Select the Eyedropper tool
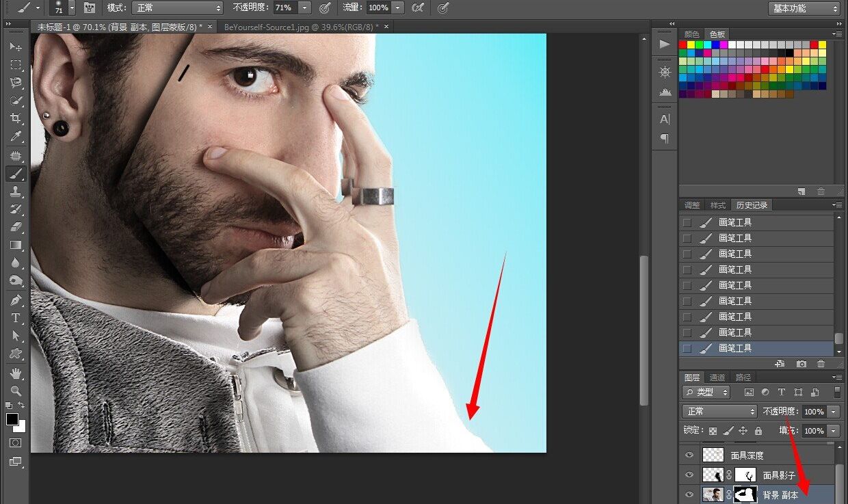 tap(16, 137)
